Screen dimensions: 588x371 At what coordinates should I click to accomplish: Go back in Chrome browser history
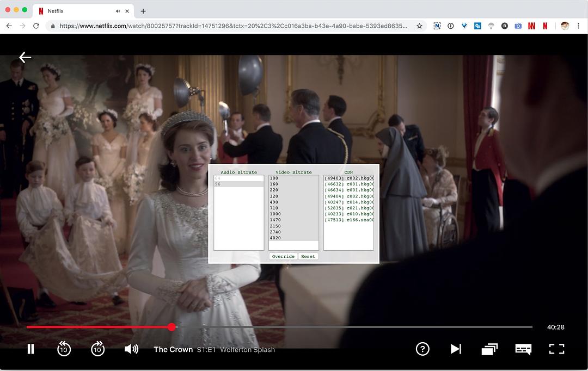click(9, 26)
